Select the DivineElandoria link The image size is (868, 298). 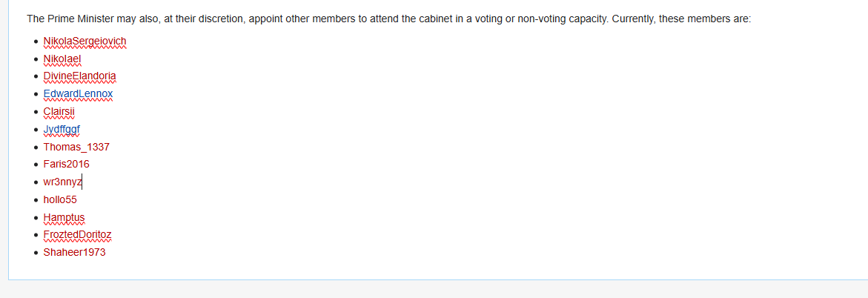tap(79, 76)
